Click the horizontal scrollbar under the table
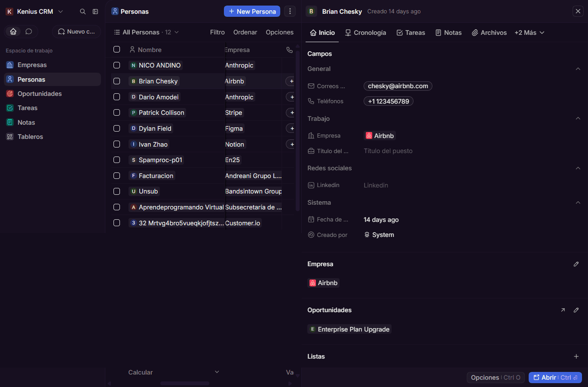The width and height of the screenshot is (588, 387). tap(185, 383)
